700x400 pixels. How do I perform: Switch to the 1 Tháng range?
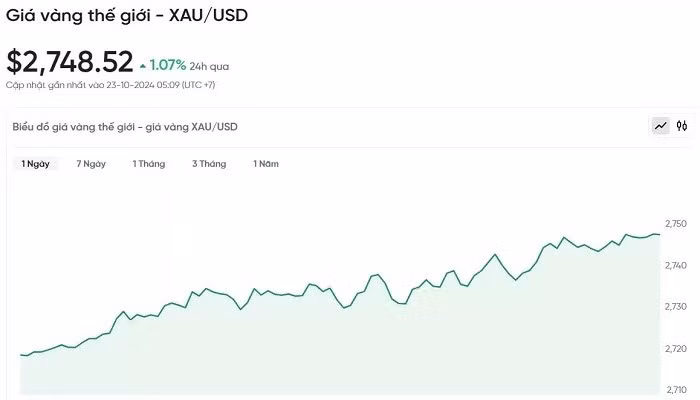[149, 163]
